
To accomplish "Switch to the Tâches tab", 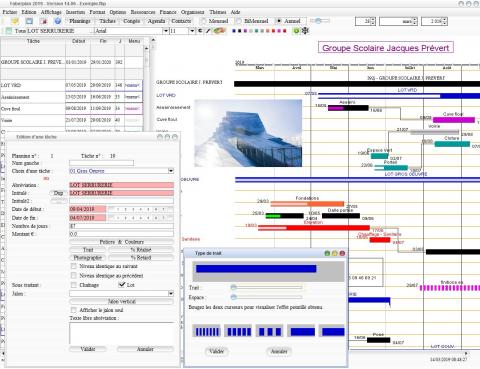I will point(107,21).
